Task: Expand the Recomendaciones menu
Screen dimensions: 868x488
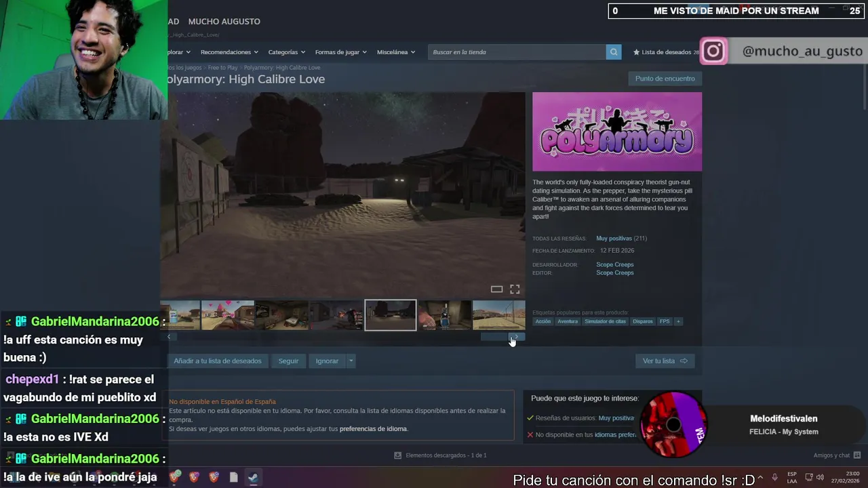Action: [229, 52]
